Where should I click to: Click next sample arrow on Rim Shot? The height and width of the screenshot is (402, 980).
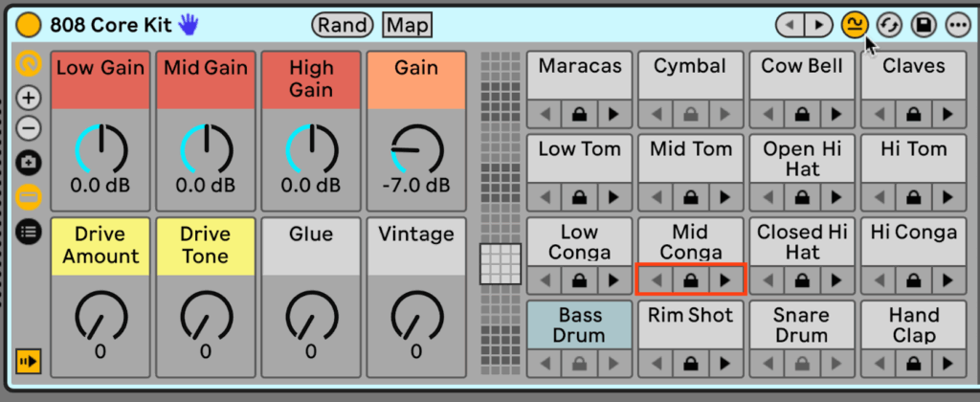click(x=725, y=364)
